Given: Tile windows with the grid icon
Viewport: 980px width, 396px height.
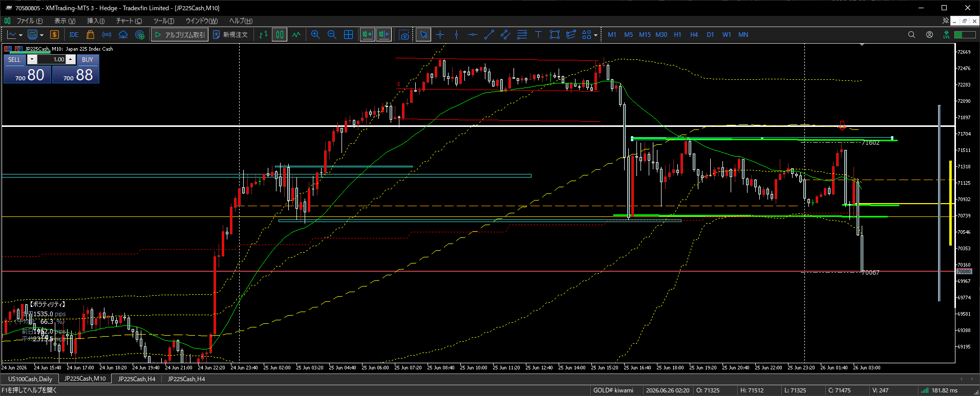Looking at the screenshot, I should pyautogui.click(x=348, y=35).
